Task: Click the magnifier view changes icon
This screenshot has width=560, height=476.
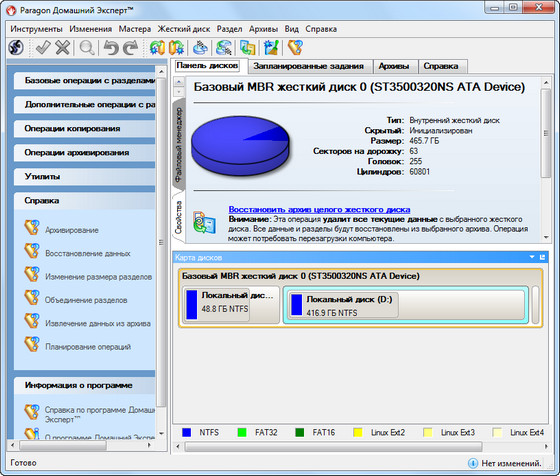Action: tap(87, 47)
